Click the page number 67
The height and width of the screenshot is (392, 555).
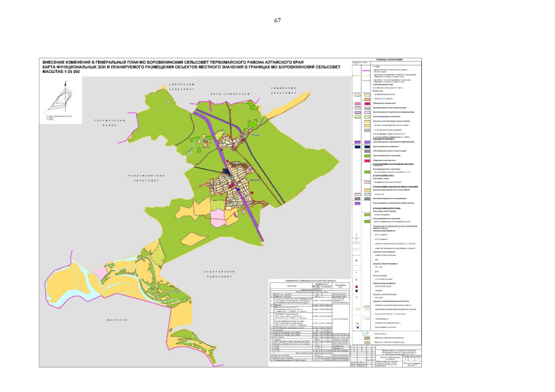pyautogui.click(x=277, y=20)
